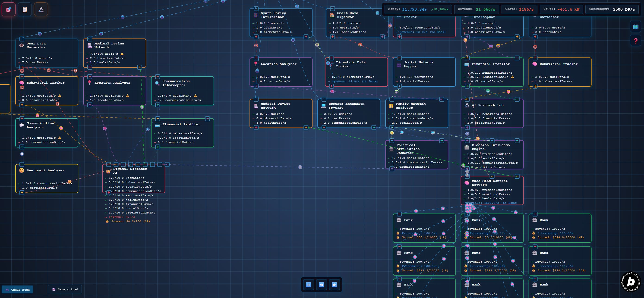
Task: Pause the simulation
Action: pos(308,285)
